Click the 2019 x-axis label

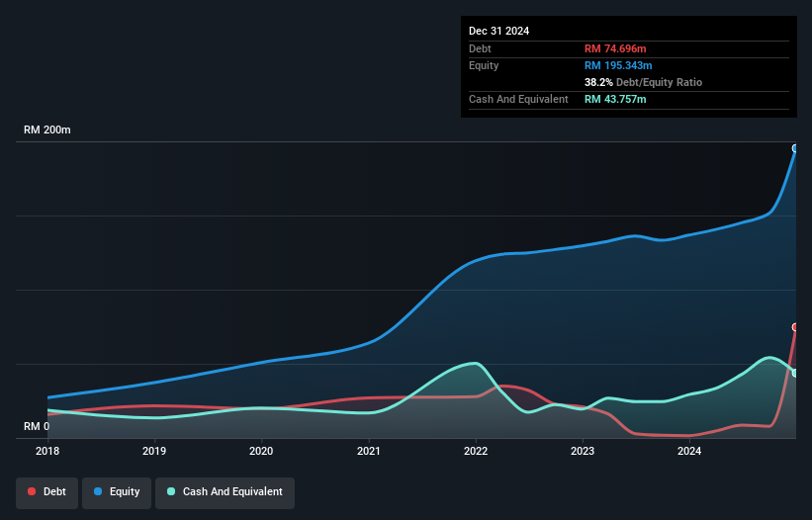click(154, 451)
